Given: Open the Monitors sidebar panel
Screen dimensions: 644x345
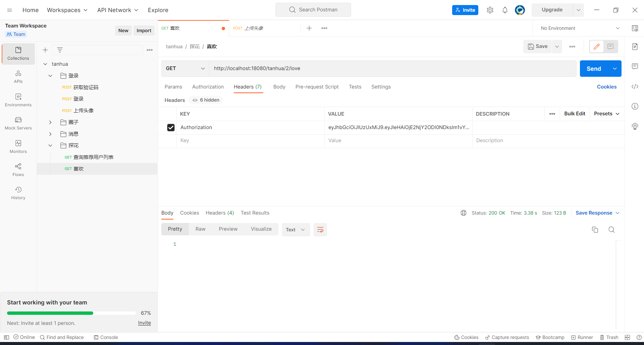Looking at the screenshot, I should 18,147.
